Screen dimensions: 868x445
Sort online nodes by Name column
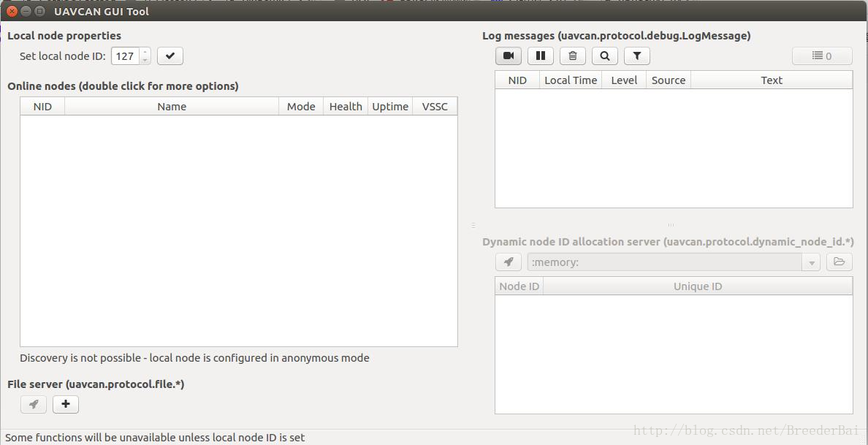(172, 106)
